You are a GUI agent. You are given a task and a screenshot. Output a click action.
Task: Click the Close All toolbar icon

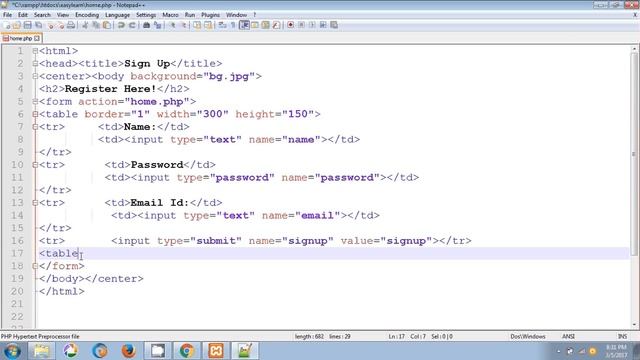tap(60, 25)
